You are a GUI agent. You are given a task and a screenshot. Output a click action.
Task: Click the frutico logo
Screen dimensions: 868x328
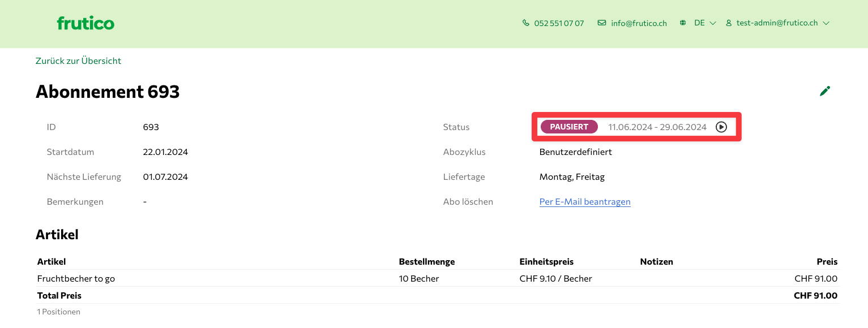coord(85,23)
